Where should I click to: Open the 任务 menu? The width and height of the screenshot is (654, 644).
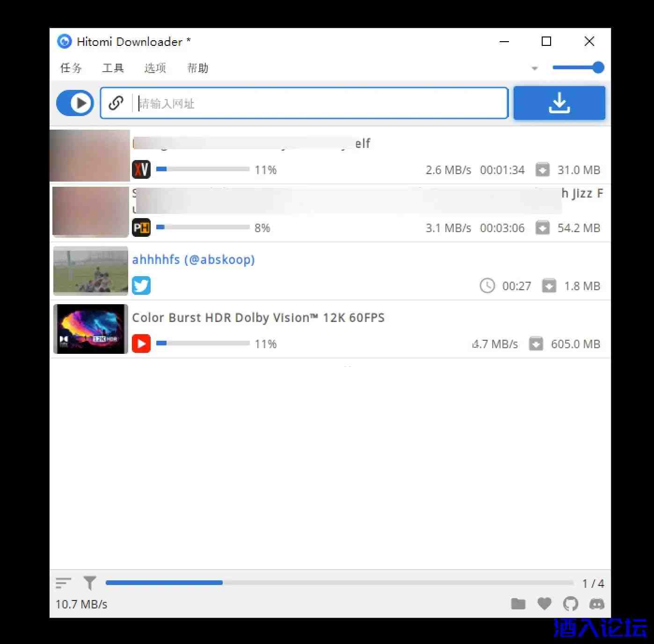click(71, 68)
